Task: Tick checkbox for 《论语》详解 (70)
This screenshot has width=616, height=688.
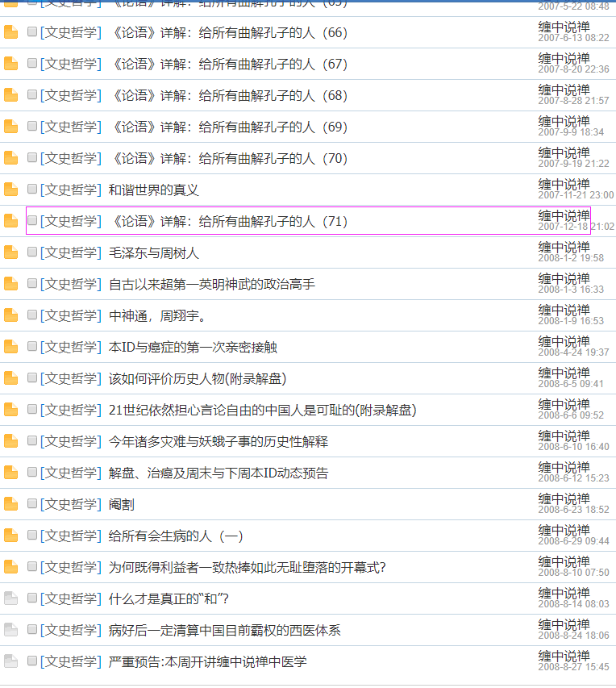Action: click(x=32, y=157)
